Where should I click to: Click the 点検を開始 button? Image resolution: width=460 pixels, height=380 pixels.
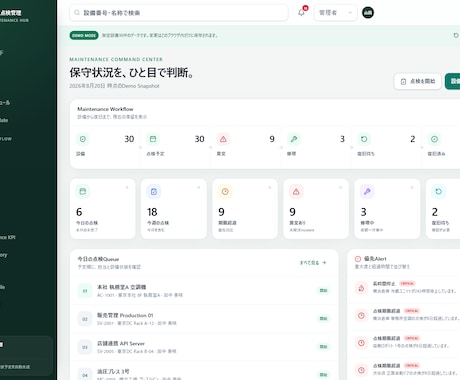pos(418,81)
